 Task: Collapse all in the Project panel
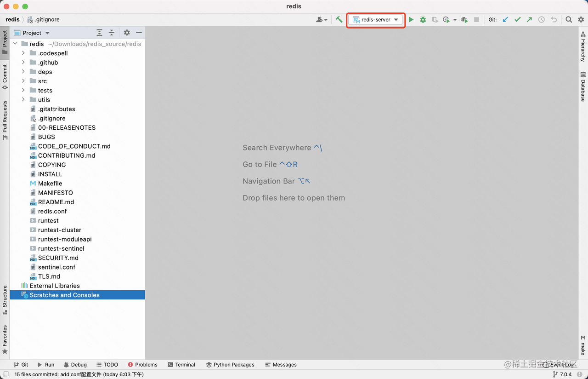pyautogui.click(x=112, y=33)
